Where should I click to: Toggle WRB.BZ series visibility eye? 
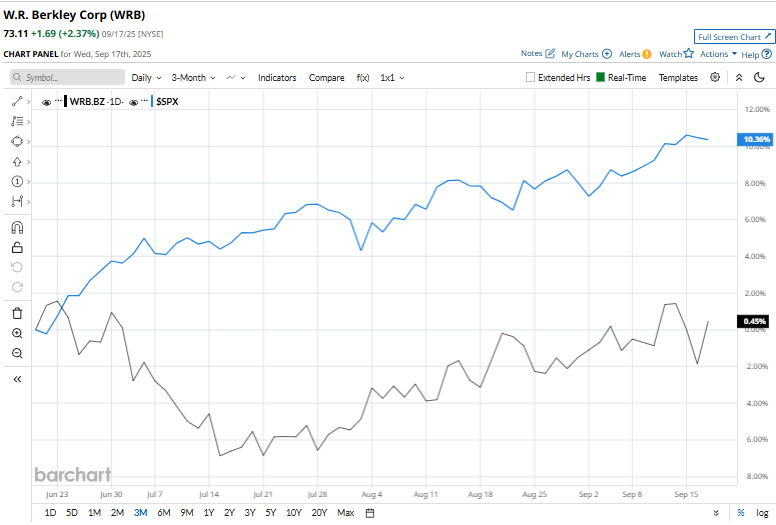(x=47, y=102)
